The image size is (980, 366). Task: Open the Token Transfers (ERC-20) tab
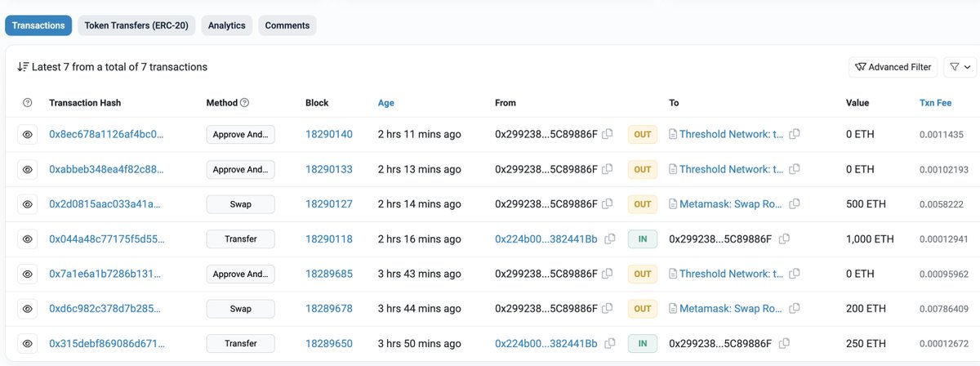[x=136, y=25]
